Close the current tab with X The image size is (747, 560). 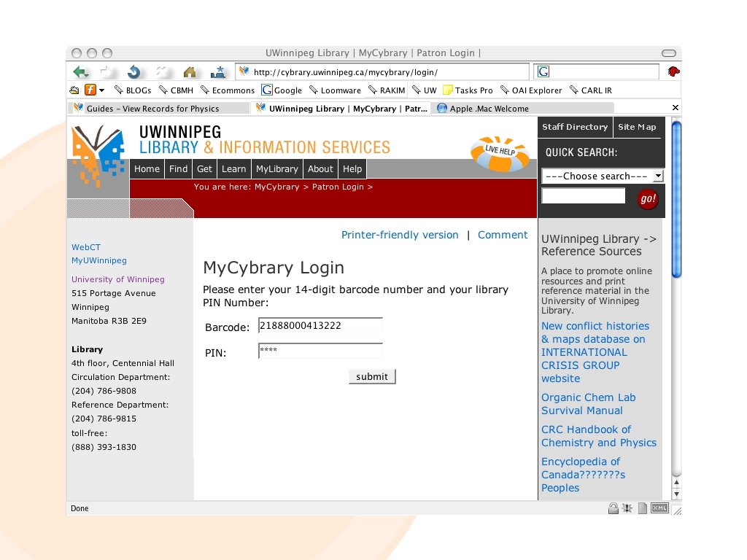(x=675, y=108)
